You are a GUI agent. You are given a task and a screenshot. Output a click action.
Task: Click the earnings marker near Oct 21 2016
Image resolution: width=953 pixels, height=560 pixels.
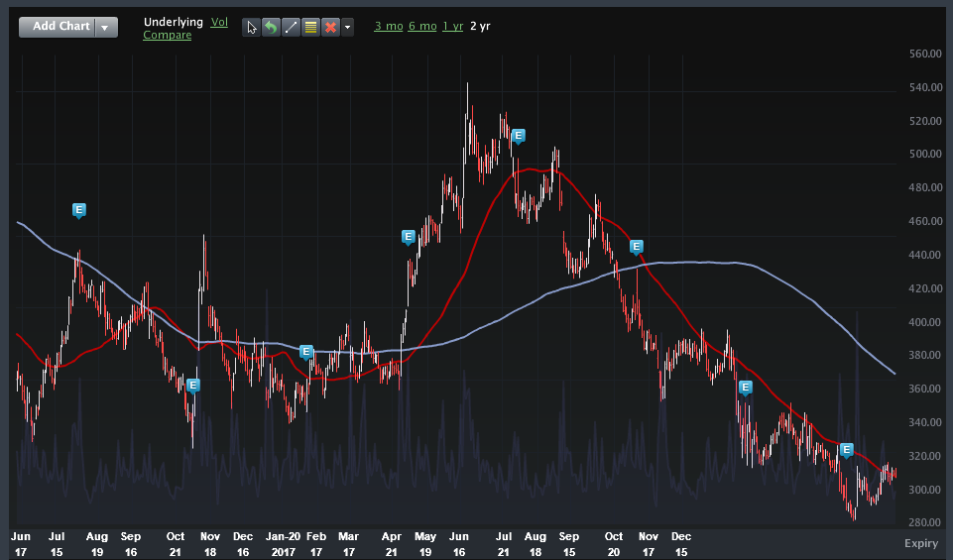coord(193,386)
